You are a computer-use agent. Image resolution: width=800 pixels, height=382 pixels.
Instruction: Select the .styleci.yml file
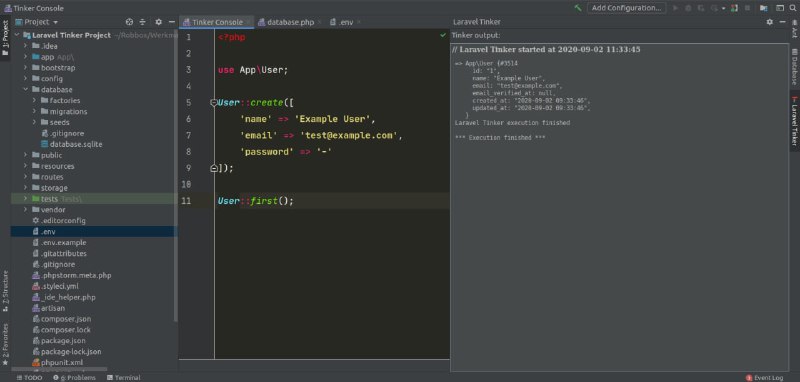tap(55, 286)
